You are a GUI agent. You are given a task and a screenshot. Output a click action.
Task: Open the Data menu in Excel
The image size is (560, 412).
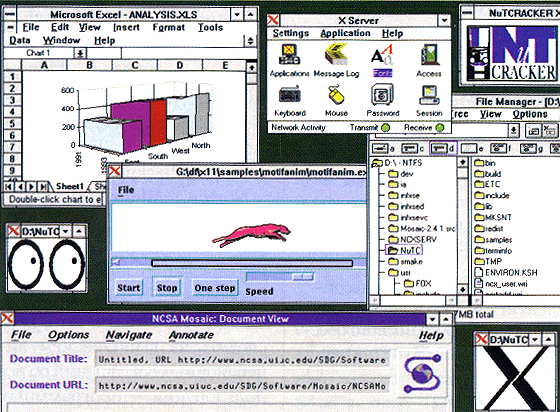point(20,40)
